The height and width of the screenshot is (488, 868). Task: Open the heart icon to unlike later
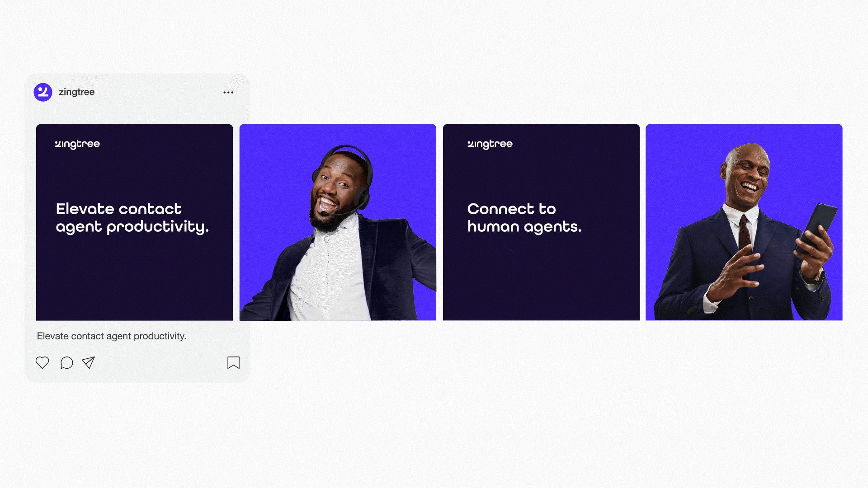42,362
